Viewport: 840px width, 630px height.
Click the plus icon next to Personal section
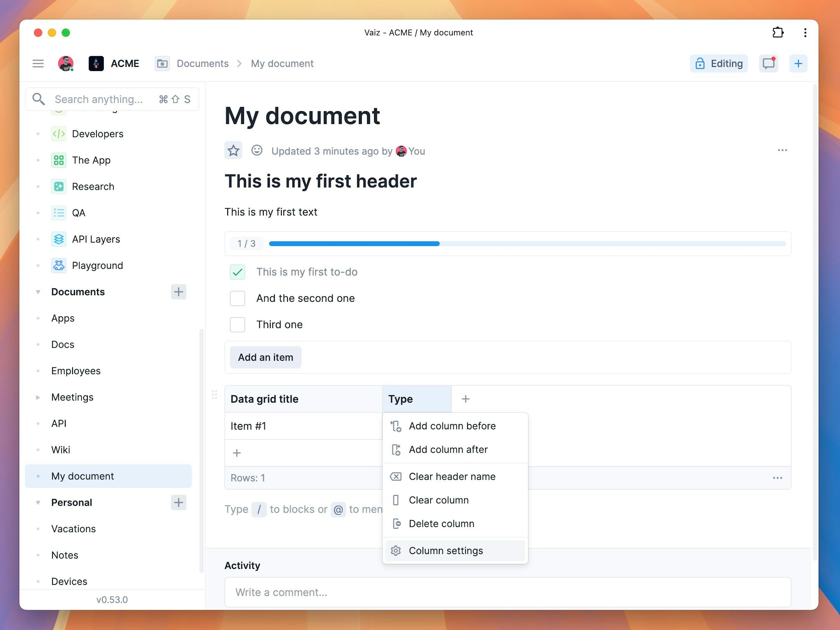[x=178, y=502]
